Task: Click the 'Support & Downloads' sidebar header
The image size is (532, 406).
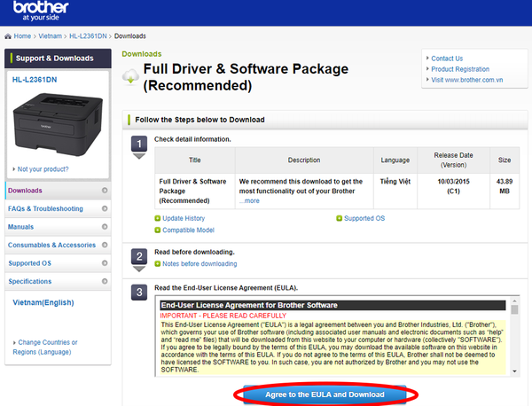Action: tap(58, 59)
